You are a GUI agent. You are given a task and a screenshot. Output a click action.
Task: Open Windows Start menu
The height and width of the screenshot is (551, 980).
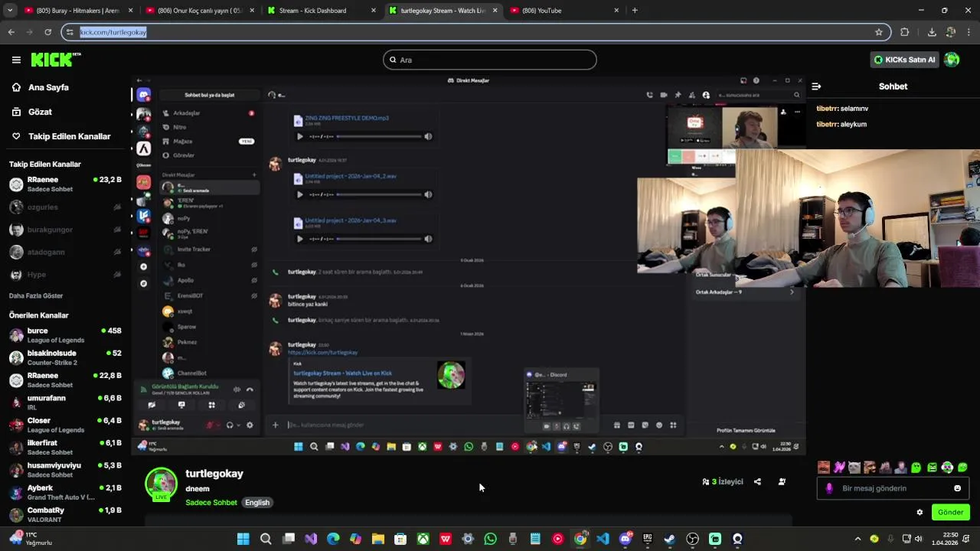(x=243, y=539)
